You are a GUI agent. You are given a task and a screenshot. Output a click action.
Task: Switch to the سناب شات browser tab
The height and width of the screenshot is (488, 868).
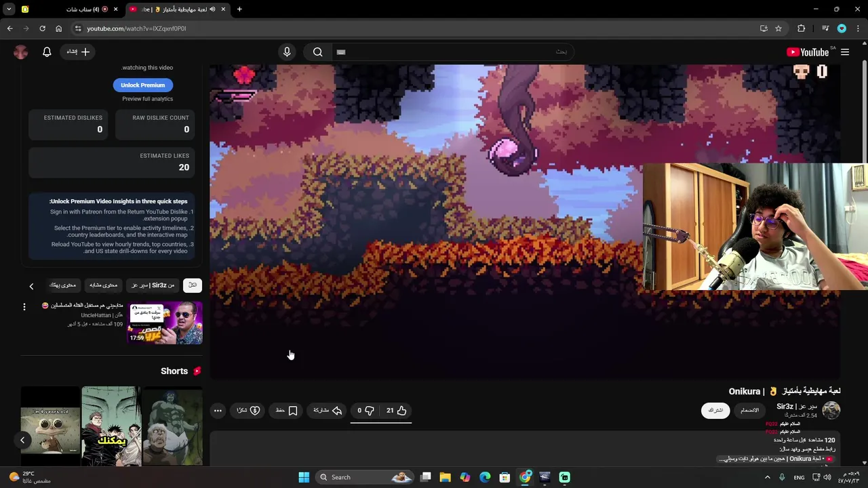pos(71,9)
